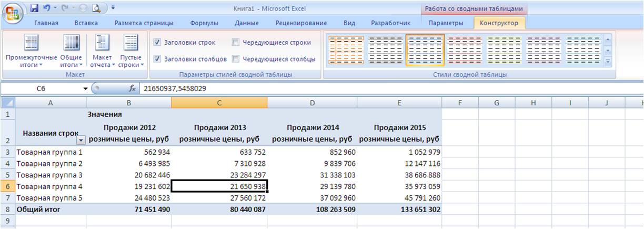Expand the Name Box dropdown arrow

pos(86,89)
